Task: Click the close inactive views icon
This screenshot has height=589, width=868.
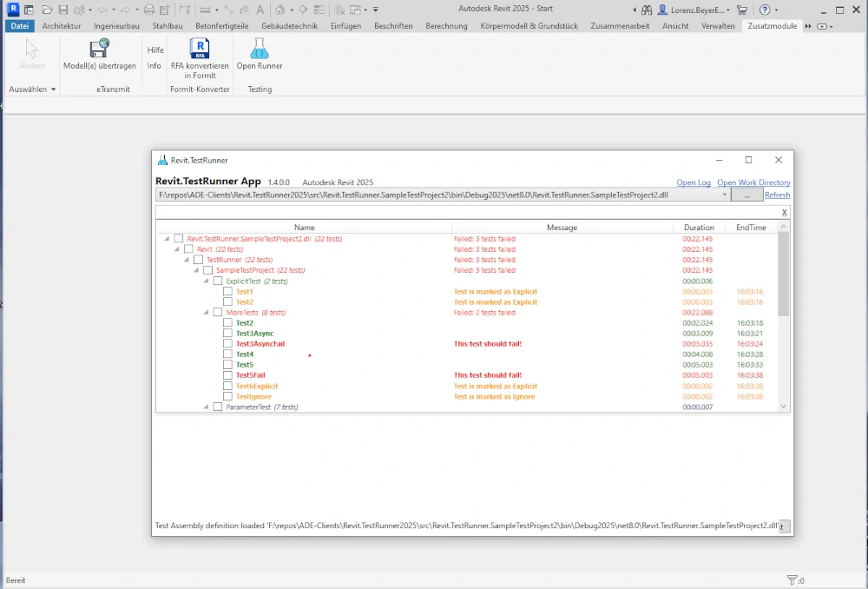Action: [340, 10]
